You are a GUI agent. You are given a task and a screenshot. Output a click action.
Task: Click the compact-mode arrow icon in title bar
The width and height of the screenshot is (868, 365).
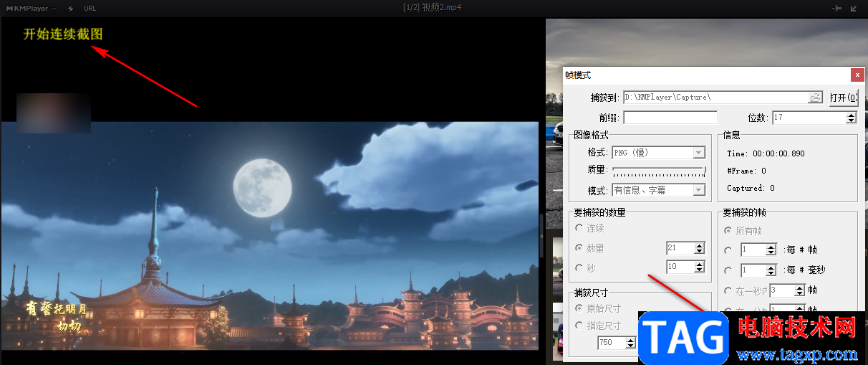click(854, 9)
